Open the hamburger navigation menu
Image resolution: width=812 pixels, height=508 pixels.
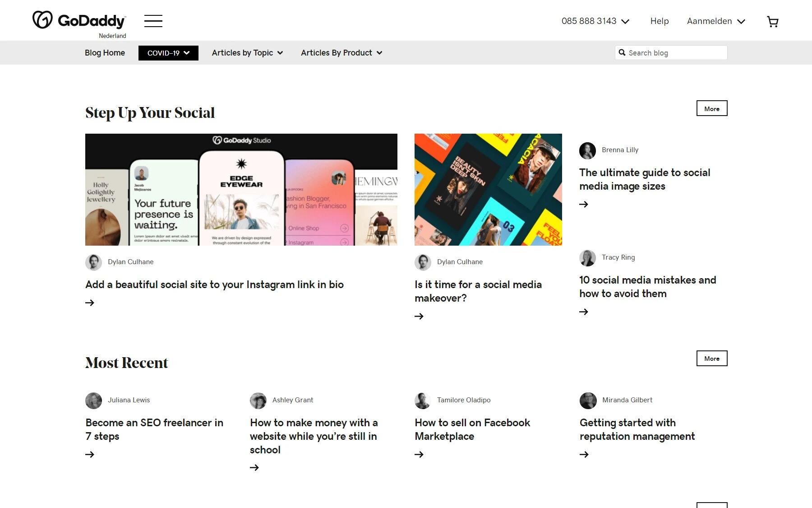pyautogui.click(x=153, y=21)
